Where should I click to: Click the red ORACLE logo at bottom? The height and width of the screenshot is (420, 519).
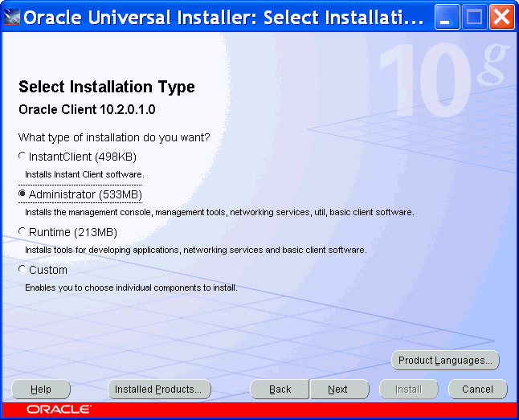59,410
